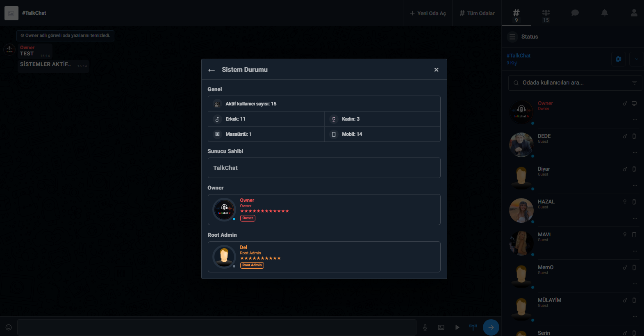
Task: Click the 'Mobil: 14' statistic
Action: pos(382,134)
